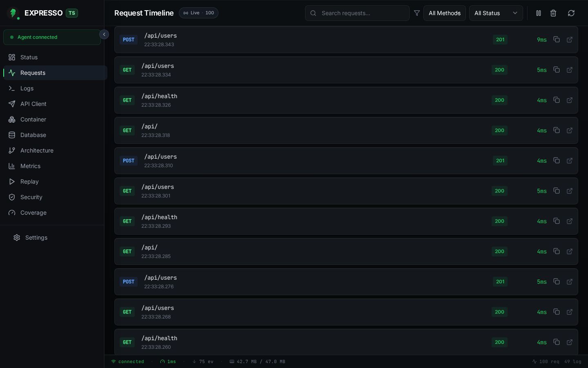The height and width of the screenshot is (368, 588).
Task: Open GET /api/health 22:33:28.326 externally
Action: [x=570, y=100]
